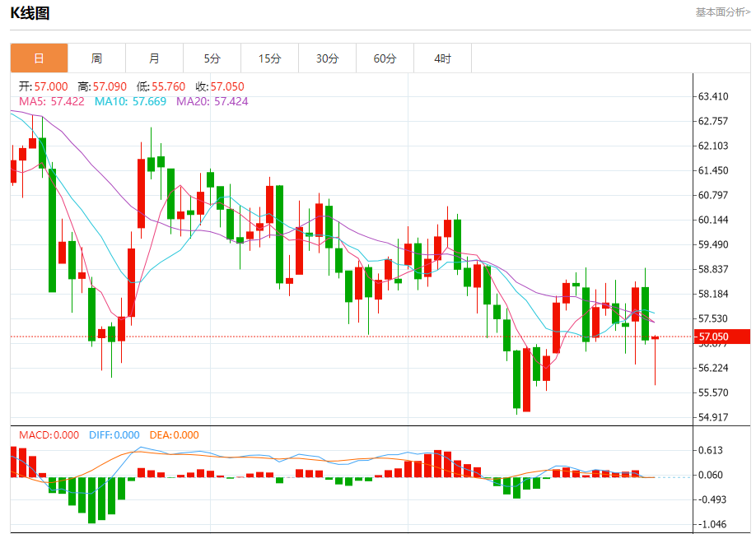Click the MA10 57.669 indicator label
This screenshot has width=756, height=534.
click(130, 101)
